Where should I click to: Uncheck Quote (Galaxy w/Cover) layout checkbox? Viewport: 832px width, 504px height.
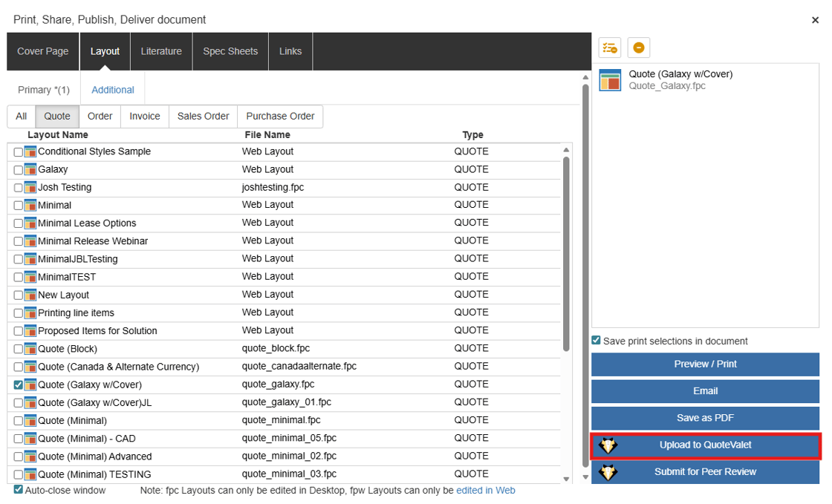coord(19,385)
